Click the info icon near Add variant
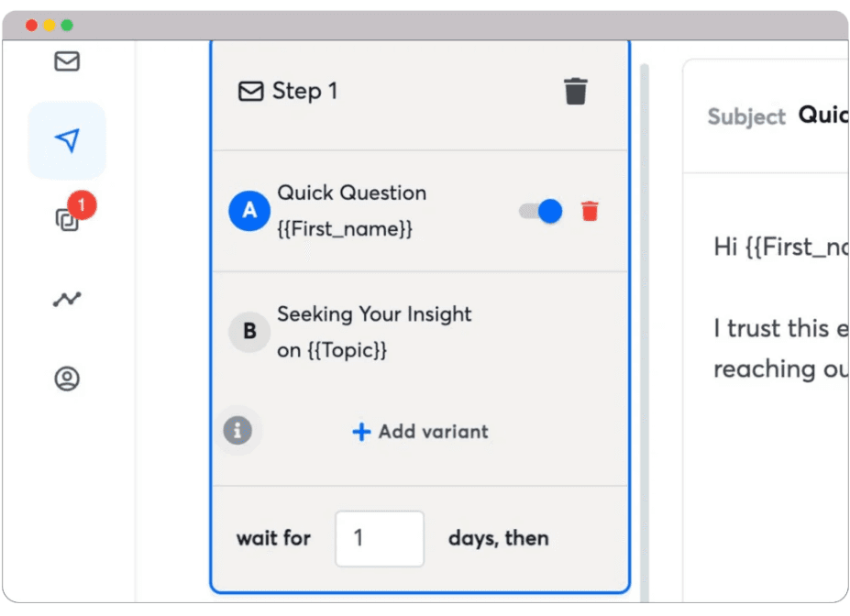 (x=237, y=431)
